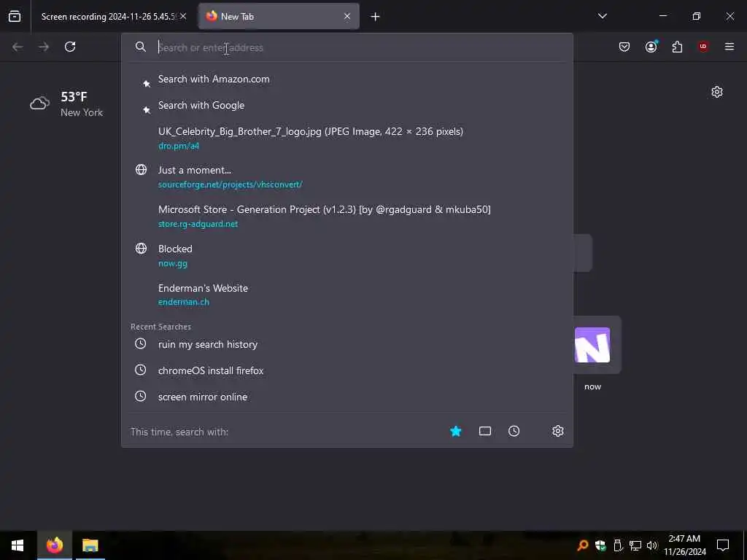Viewport: 747px width, 560px height.
Task: Expand the list all tabs chevron
Action: [602, 16]
